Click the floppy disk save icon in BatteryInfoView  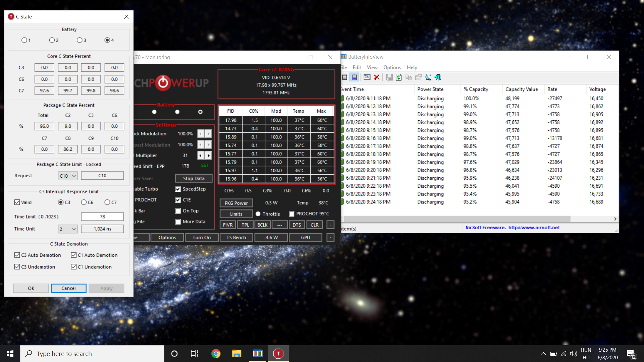point(389,77)
